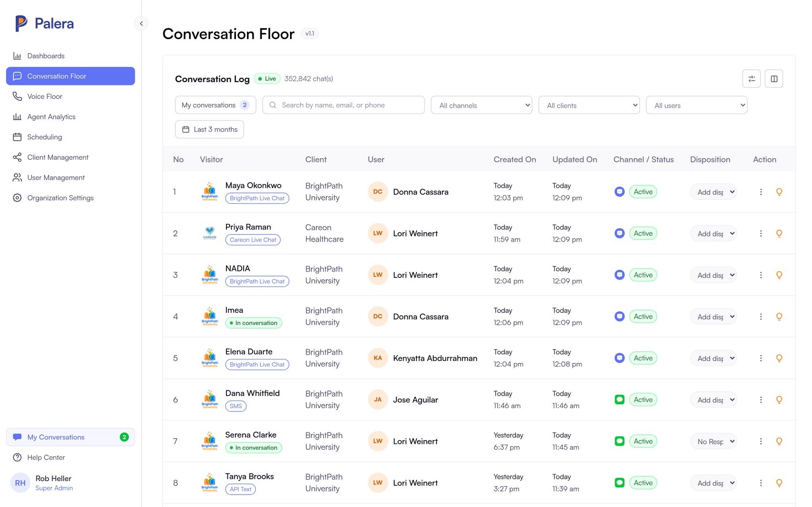Open the All clients dropdown

tap(589, 105)
